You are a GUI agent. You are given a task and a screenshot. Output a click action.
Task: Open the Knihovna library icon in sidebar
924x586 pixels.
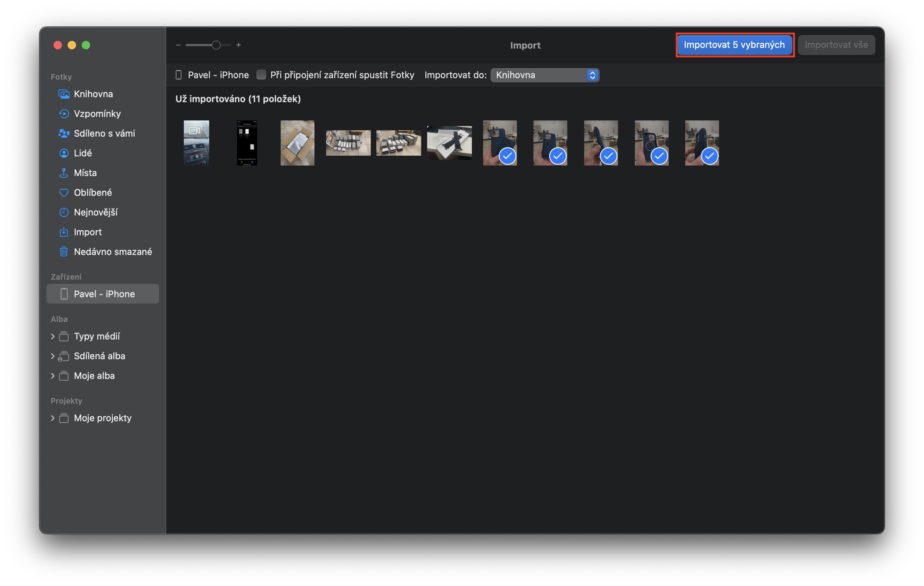pyautogui.click(x=64, y=94)
